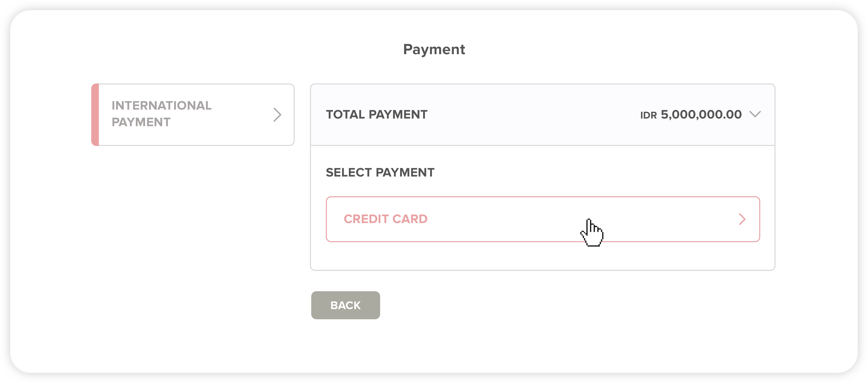Click the IDR 5,000,000.00 amount
The image size is (868, 383).
(691, 114)
